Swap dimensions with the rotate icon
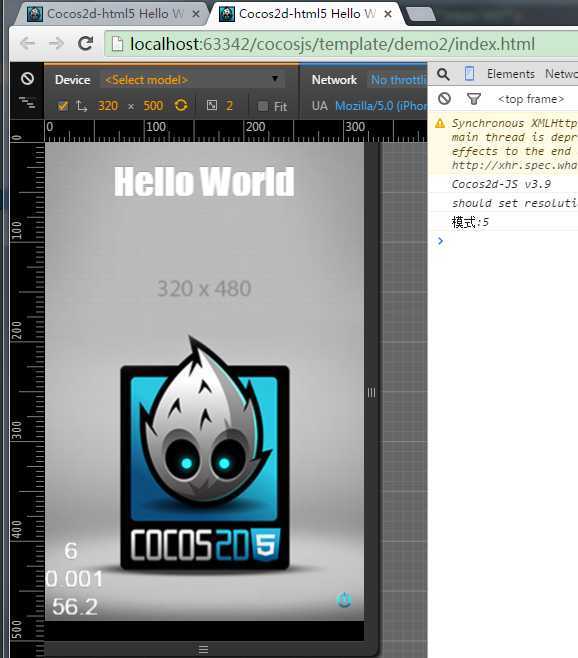 click(181, 105)
